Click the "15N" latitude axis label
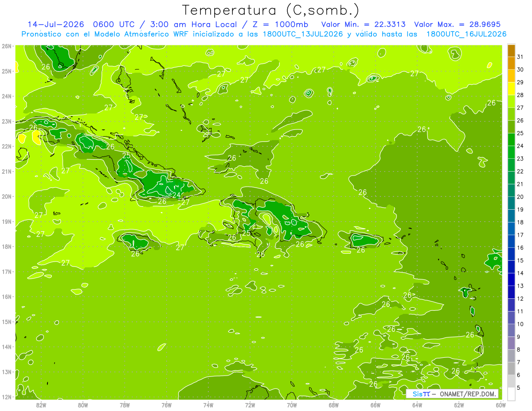This screenshot has height=411, width=532. coord(7,321)
